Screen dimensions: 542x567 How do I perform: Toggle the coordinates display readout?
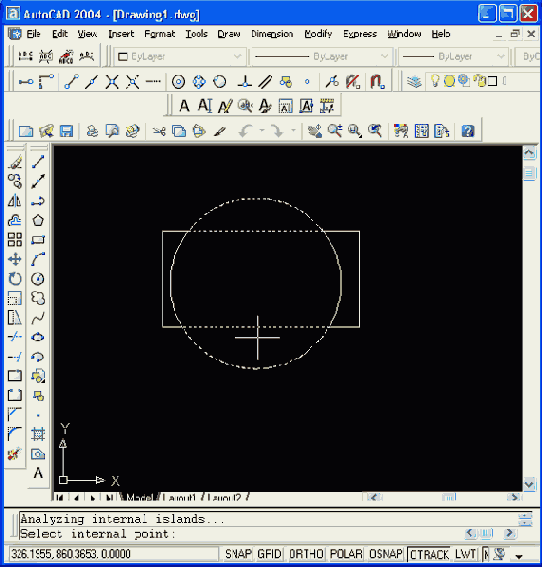click(114, 554)
